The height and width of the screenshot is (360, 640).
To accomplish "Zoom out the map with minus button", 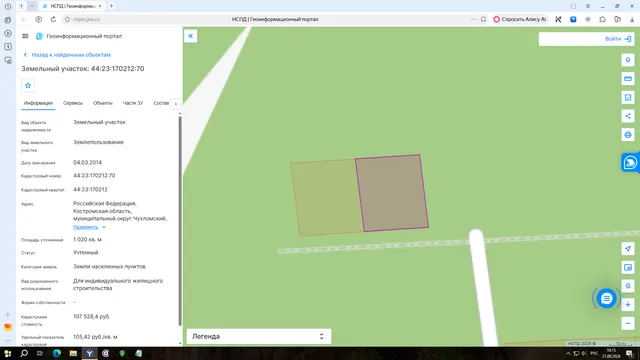I will click(628, 323).
